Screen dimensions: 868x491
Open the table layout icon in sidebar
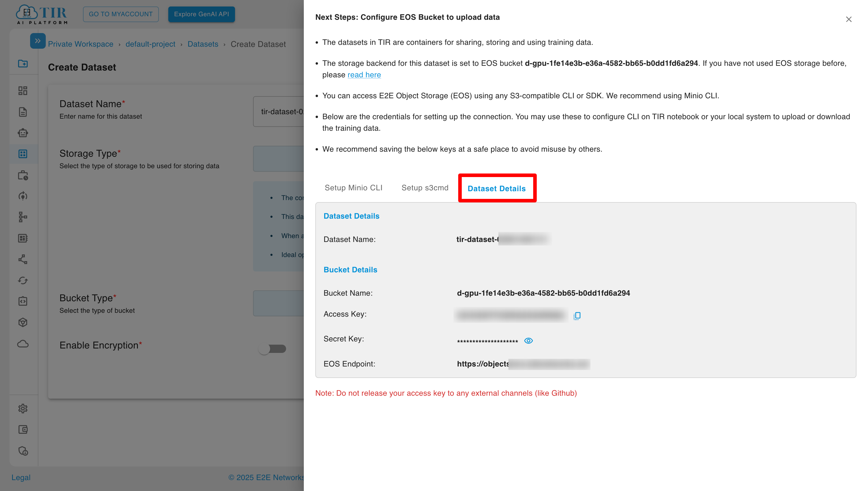(x=23, y=238)
